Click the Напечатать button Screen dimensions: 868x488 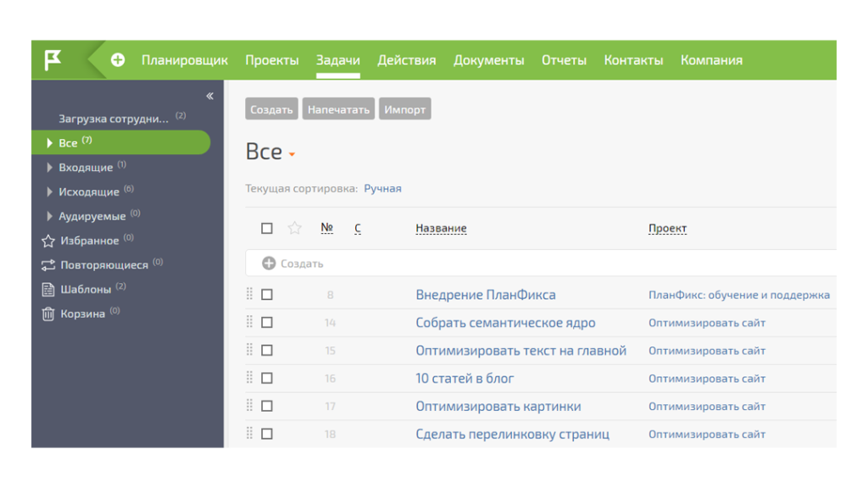click(x=338, y=109)
